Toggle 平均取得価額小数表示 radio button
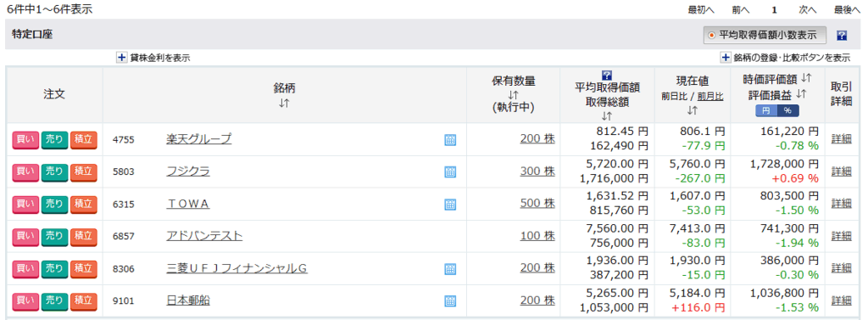868x320 pixels. 712,35
